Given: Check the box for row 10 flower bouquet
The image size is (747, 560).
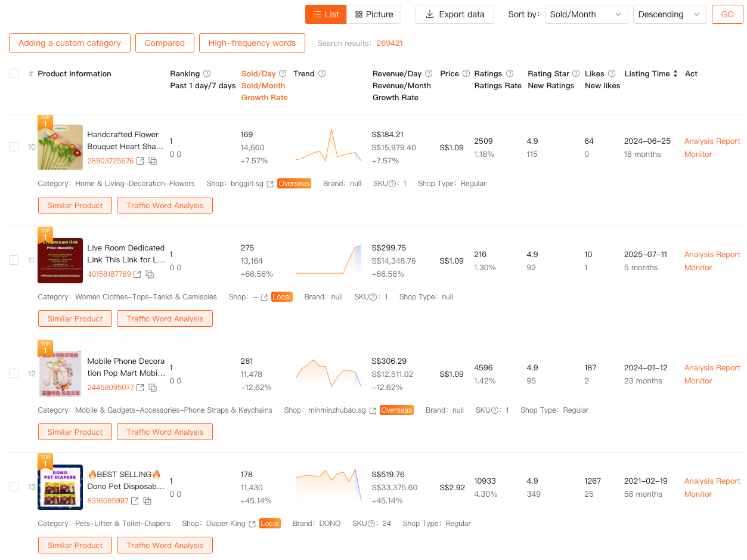Looking at the screenshot, I should [14, 147].
